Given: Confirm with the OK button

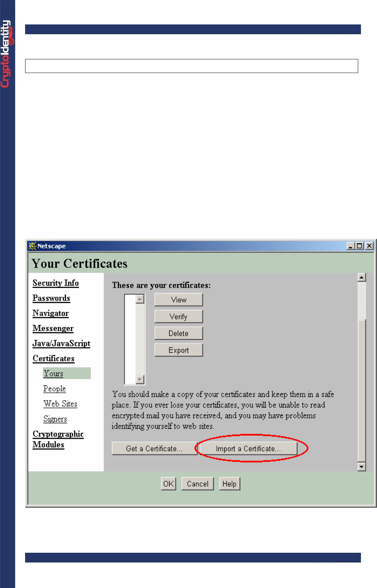Looking at the screenshot, I should click(x=168, y=484).
